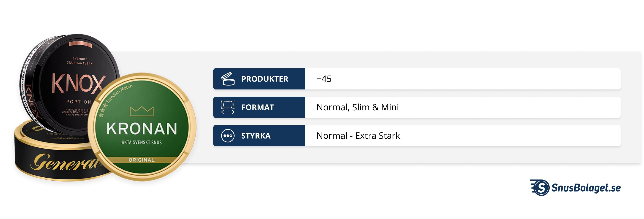The height and width of the screenshot is (219, 644).
Task: Click the three stars on the Kronan lid
Action: tap(103, 110)
